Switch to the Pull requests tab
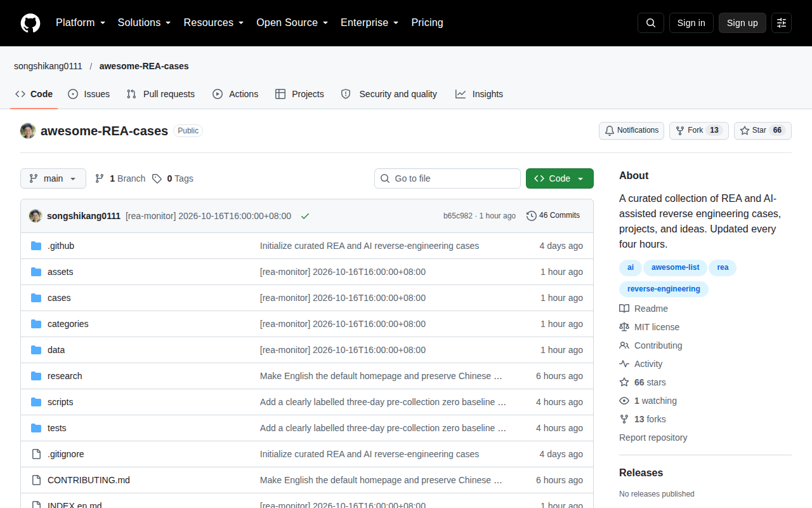The width and height of the screenshot is (812, 508). [x=160, y=94]
